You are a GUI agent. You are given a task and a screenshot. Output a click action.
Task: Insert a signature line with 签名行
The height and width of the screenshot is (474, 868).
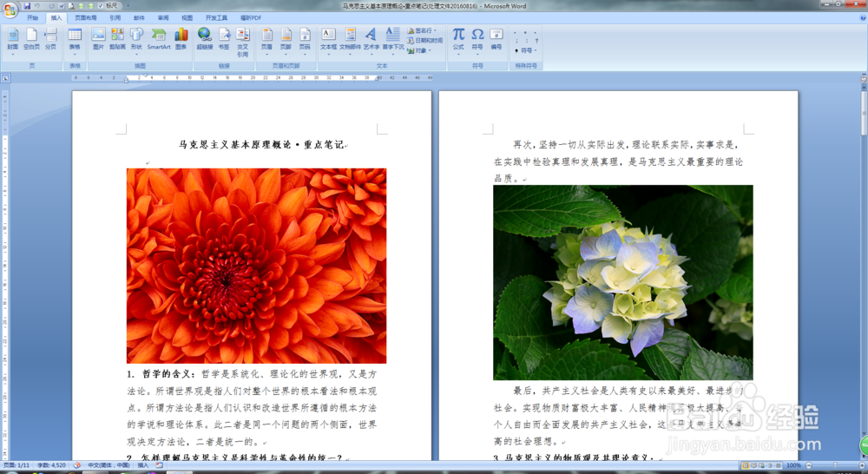click(422, 30)
